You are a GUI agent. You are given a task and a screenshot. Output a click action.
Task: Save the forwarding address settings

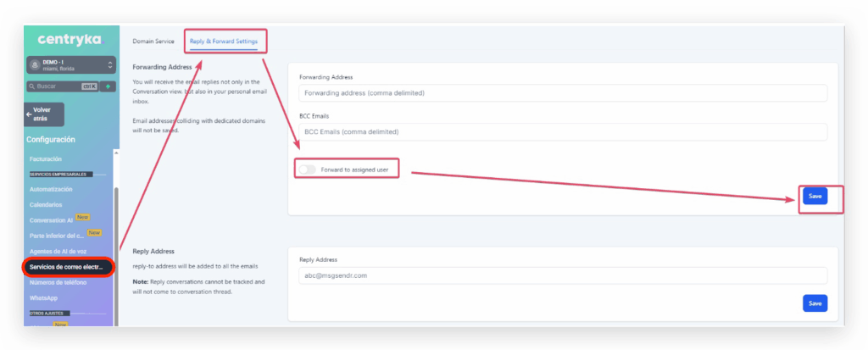click(x=815, y=196)
